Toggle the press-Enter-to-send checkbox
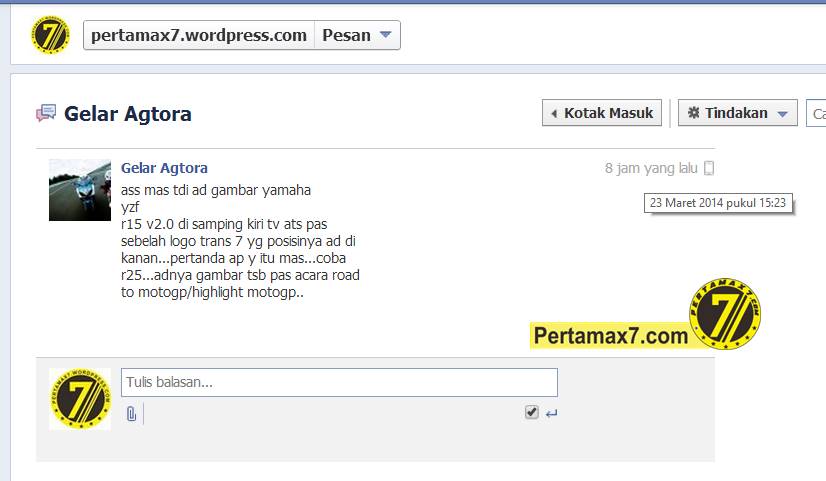826x481 pixels. pyautogui.click(x=532, y=412)
